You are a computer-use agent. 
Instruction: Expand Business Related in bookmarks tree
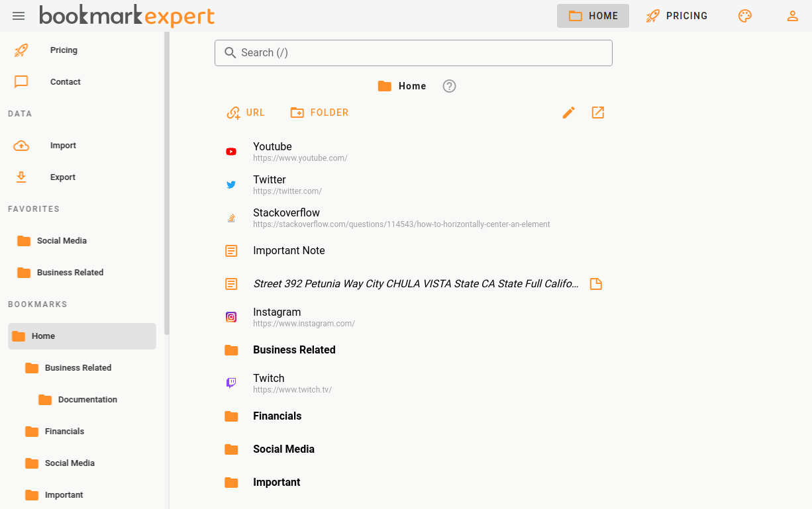click(77, 368)
